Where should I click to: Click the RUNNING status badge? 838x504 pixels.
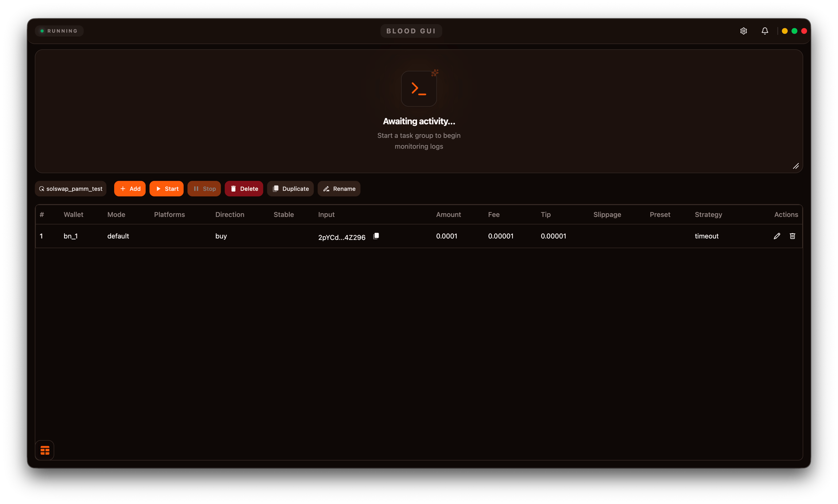(x=59, y=31)
